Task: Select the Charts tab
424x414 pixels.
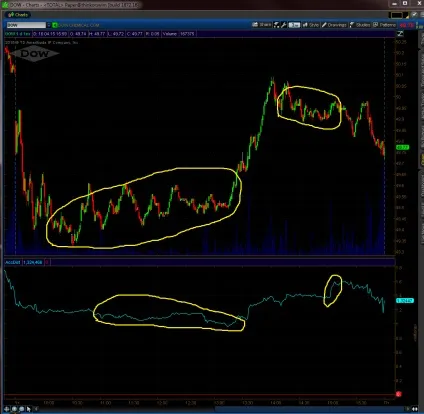Action: point(18,15)
